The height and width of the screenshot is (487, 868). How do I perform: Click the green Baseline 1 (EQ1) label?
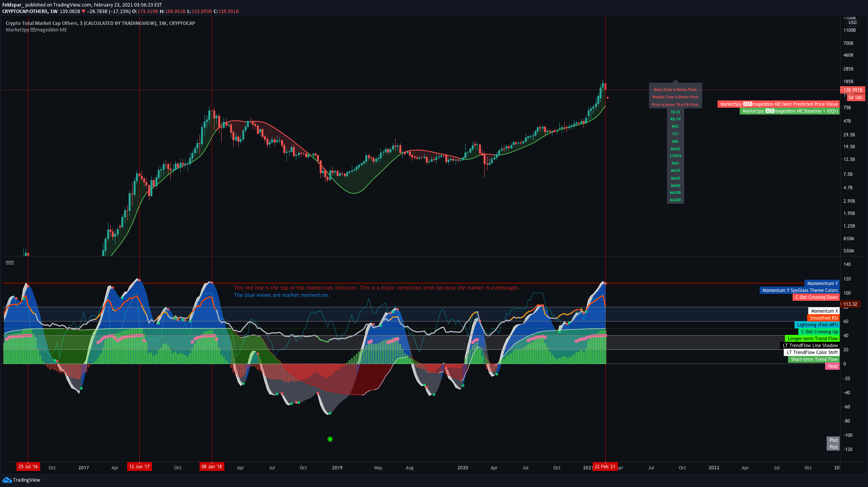point(790,111)
